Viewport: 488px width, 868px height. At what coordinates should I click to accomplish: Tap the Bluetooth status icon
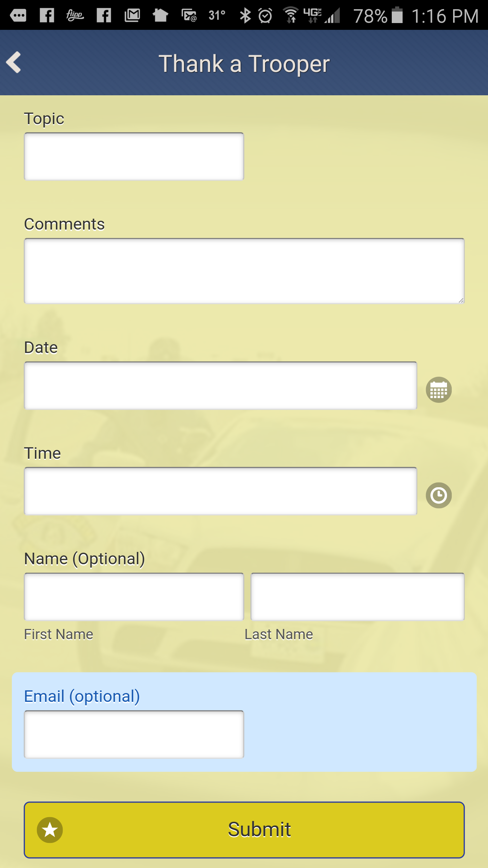(x=245, y=16)
